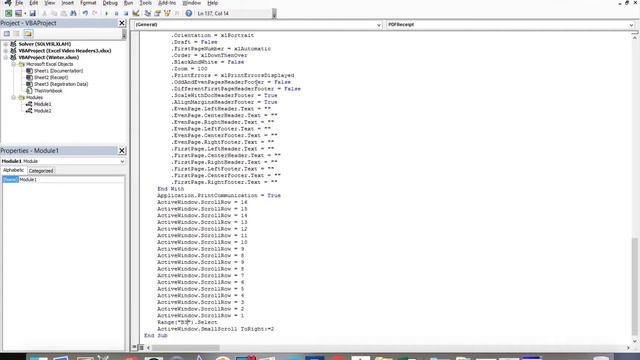Click the (Name) property value Module1
The image size is (640, 360).
71,180
